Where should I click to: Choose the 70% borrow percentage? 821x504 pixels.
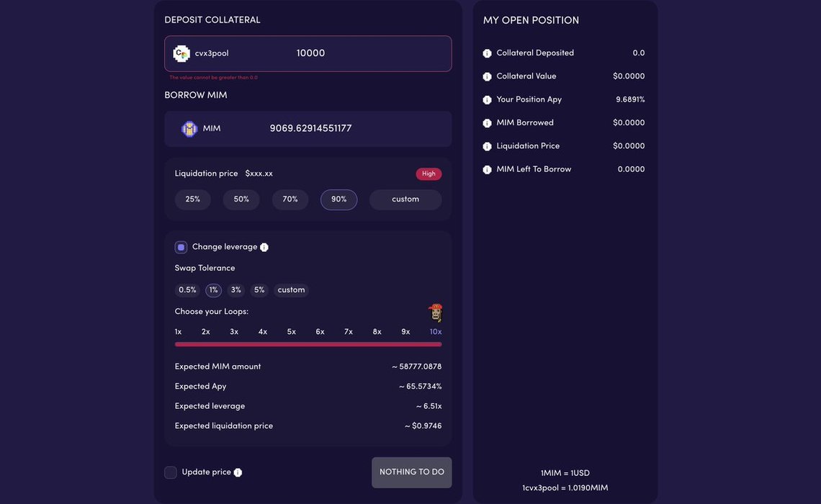(x=290, y=199)
